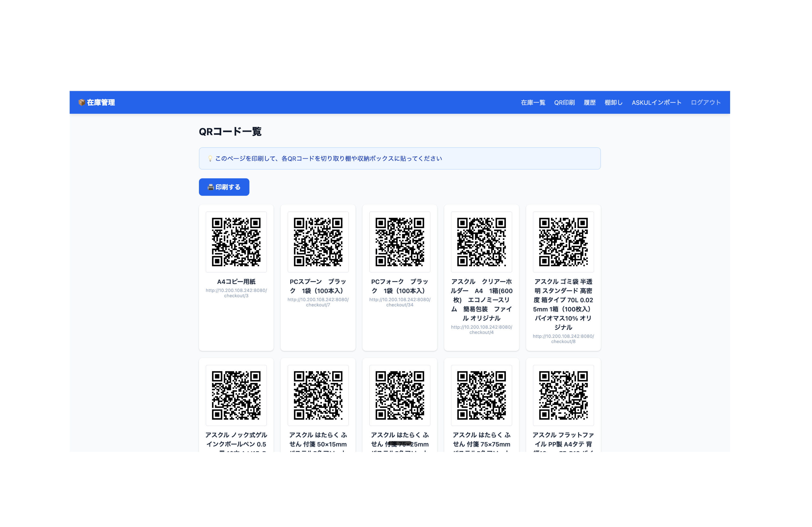Select the QRコード一覧 page heading

(230, 131)
